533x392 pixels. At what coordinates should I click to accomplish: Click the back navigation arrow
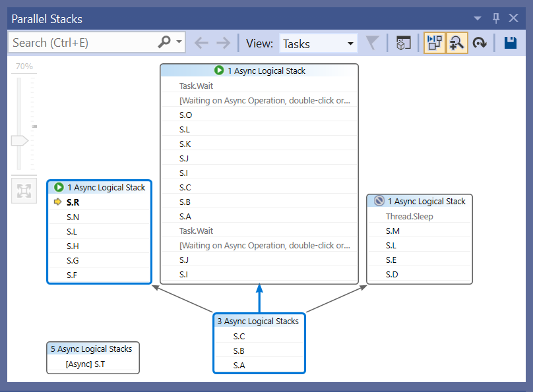click(x=201, y=42)
